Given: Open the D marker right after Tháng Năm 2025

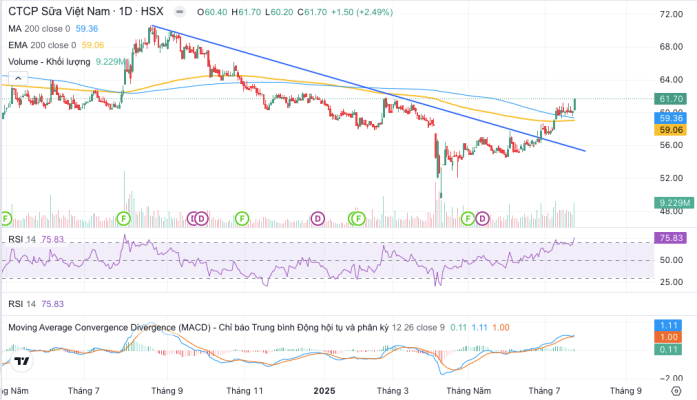Looking at the screenshot, I should coord(482,219).
